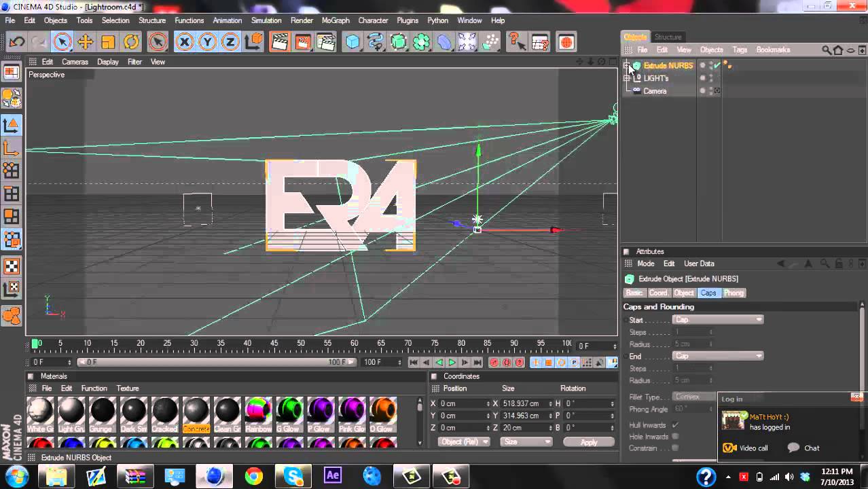Open viewport Cameras menu
868x489 pixels.
75,62
